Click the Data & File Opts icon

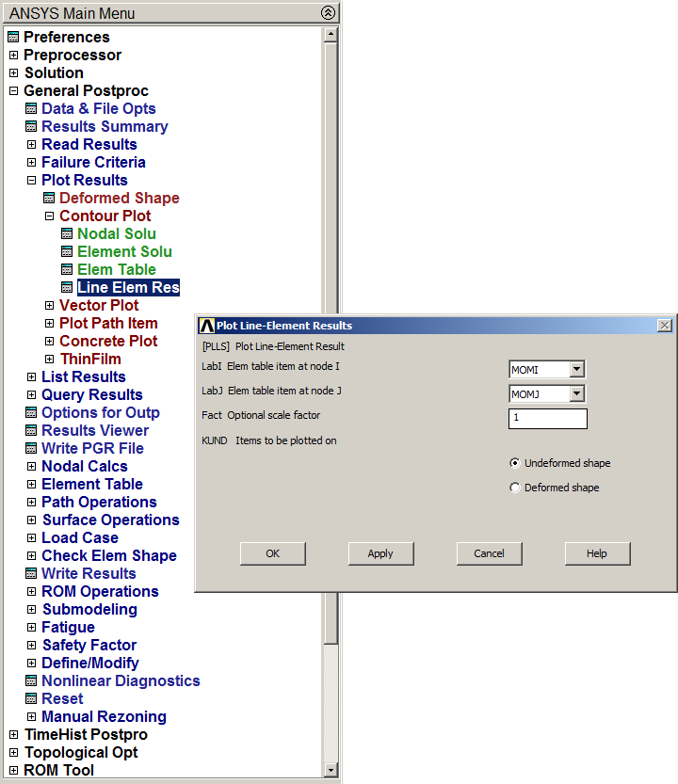coord(31,109)
